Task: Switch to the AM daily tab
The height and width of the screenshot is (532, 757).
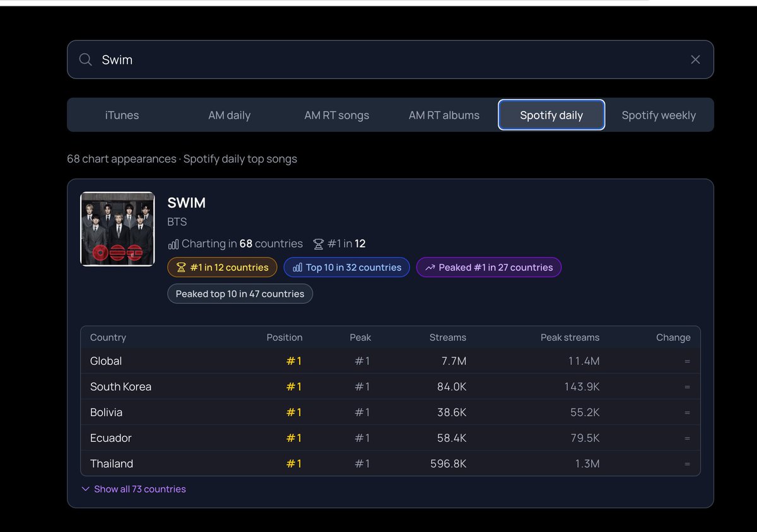Action: click(x=230, y=115)
